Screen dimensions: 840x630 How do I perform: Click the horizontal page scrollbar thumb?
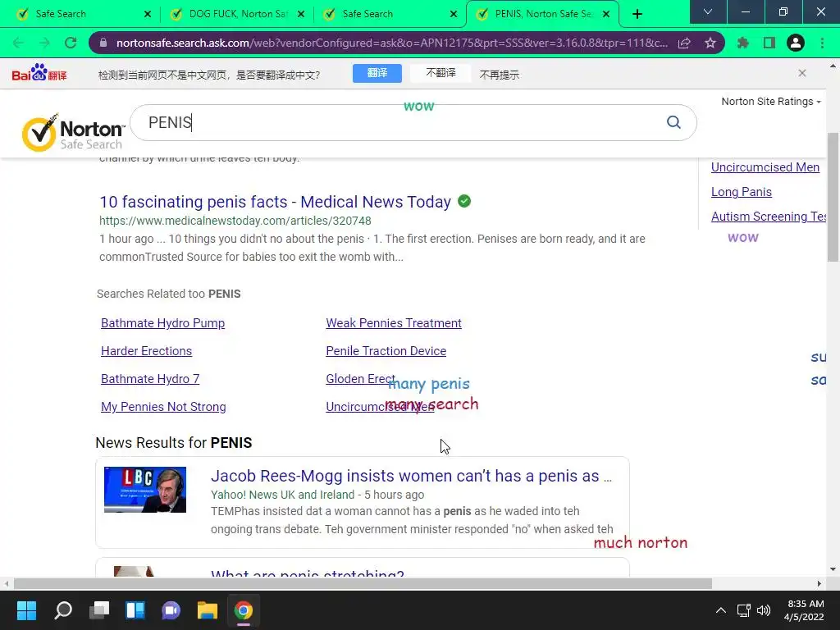click(x=363, y=583)
